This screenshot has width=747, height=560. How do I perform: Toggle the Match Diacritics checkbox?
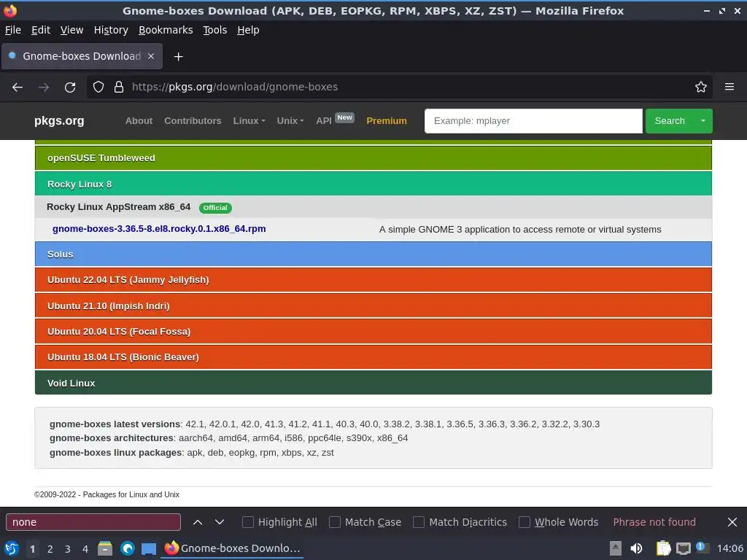(419, 522)
